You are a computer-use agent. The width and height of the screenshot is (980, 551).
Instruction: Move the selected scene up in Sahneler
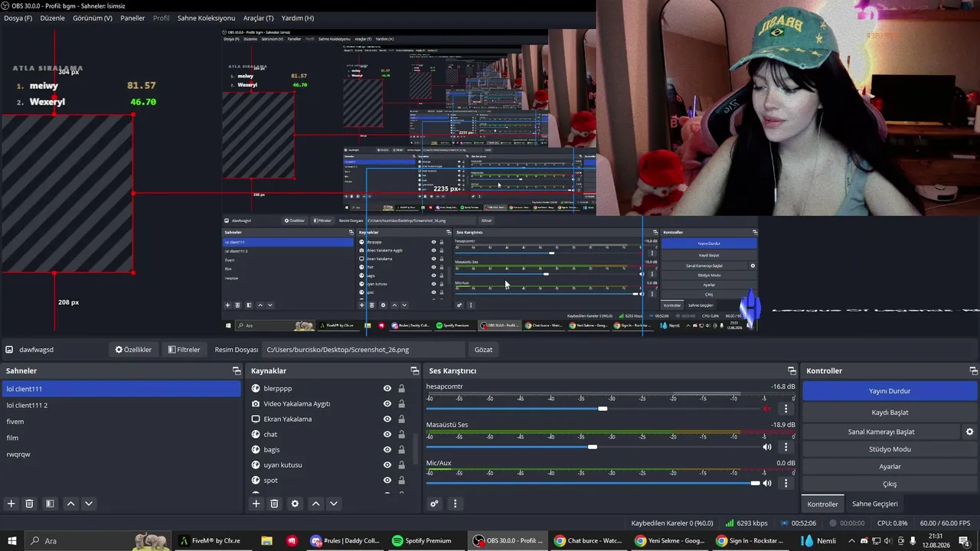click(70, 504)
